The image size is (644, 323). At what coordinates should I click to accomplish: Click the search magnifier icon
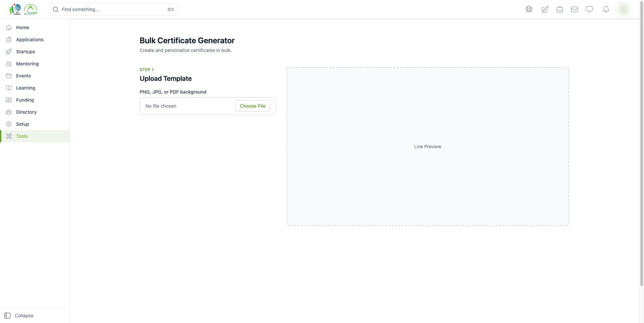click(56, 9)
